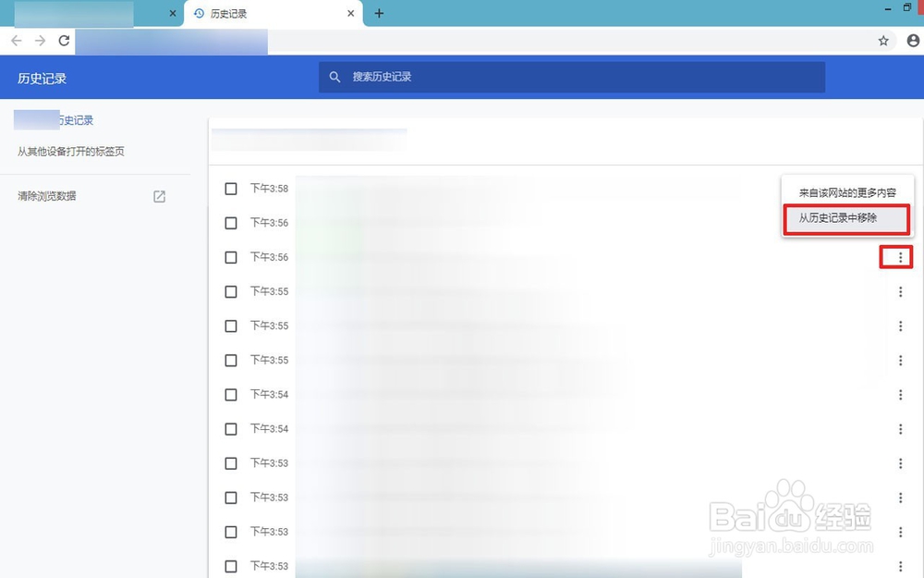Choose 来自该网站的更多内容 in popup menu
Viewport: 924px width, 578px height.
(847, 193)
